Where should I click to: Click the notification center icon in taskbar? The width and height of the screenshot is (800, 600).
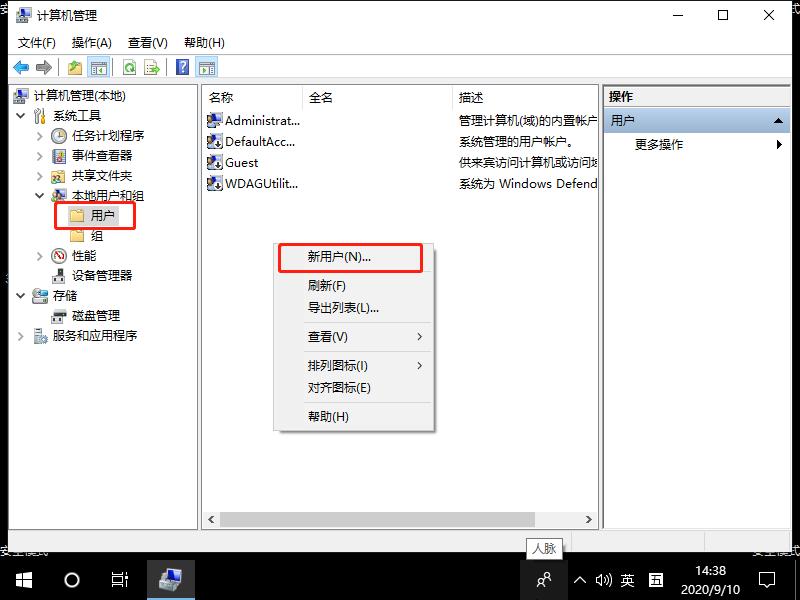pyautogui.click(x=765, y=579)
